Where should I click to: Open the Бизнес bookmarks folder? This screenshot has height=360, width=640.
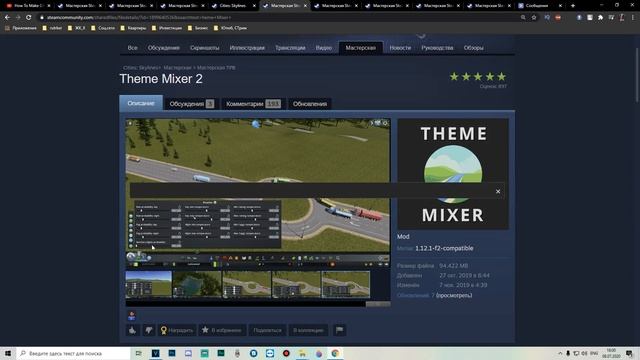click(198, 28)
